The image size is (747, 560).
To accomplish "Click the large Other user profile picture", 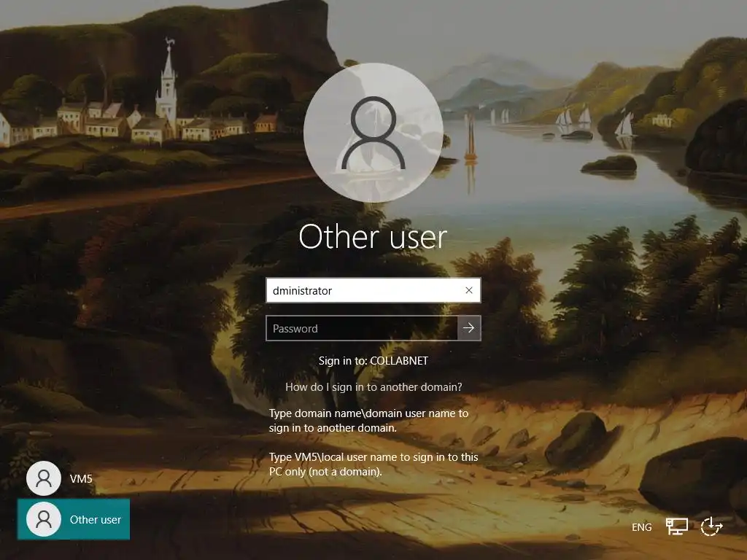I will pyautogui.click(x=373, y=133).
